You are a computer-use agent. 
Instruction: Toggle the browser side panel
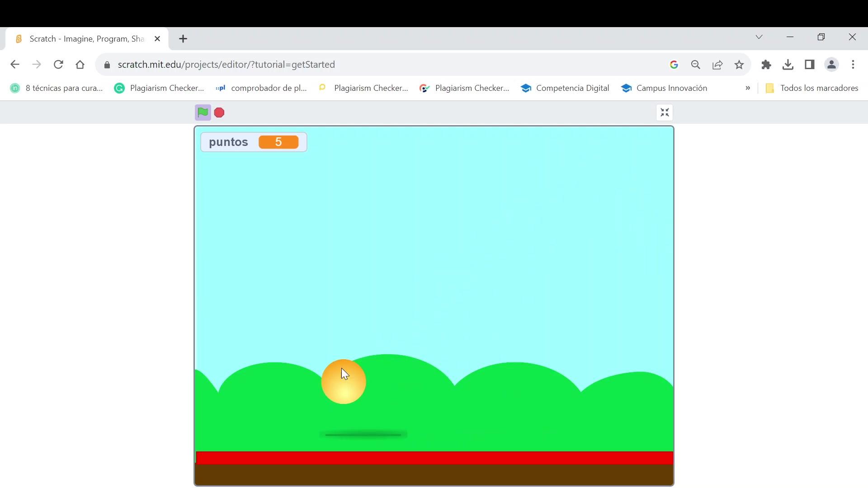pos(809,65)
